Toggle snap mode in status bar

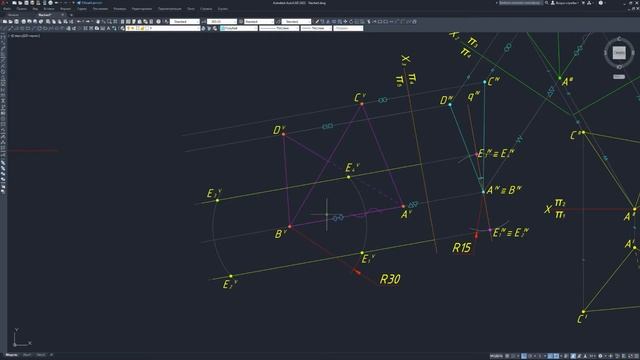513,356
